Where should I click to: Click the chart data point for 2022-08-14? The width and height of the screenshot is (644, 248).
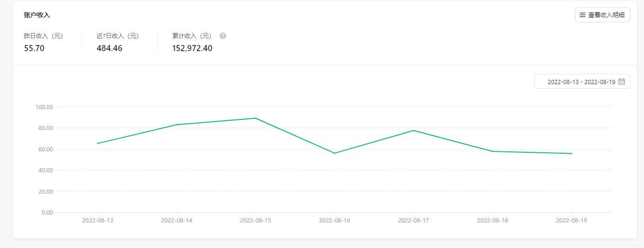[x=176, y=124]
